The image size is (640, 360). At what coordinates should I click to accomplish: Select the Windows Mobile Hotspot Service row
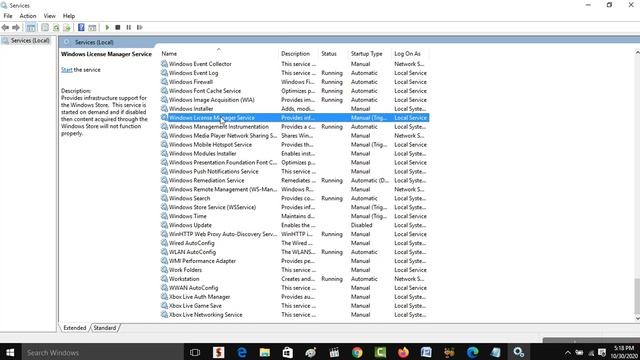pos(294,145)
